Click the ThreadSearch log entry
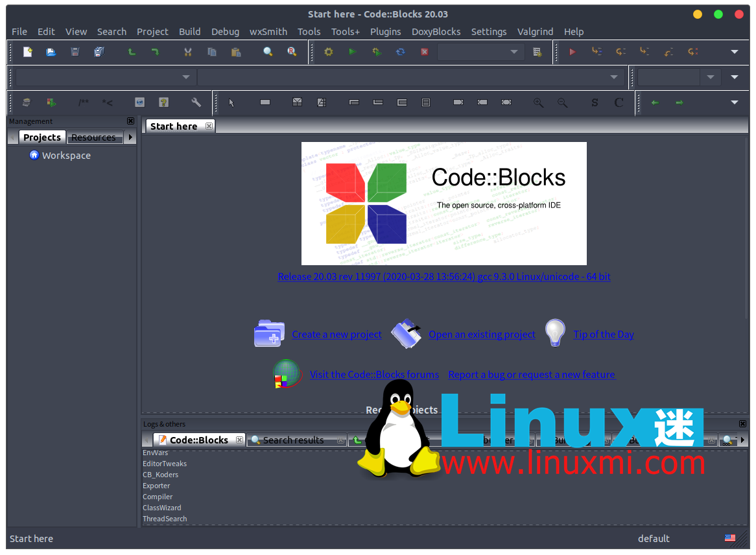 point(165,519)
